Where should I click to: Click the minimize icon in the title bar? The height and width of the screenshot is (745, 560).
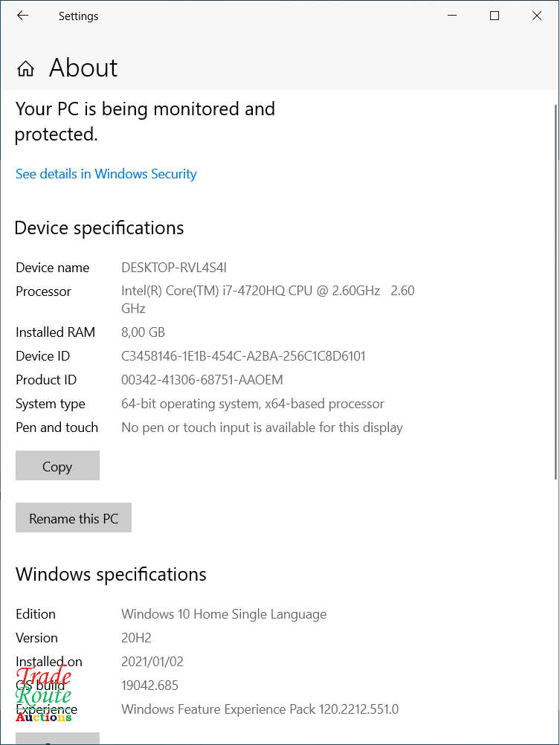tap(452, 16)
